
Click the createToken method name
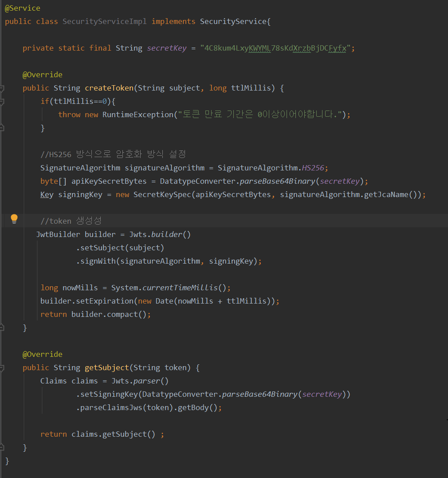coord(109,88)
